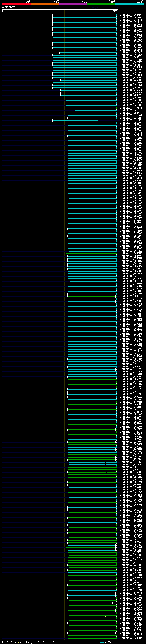Open hit UniRef100_B9GMG4
Image resolution: width=146 pixels, height=644 pixels.
click(x=131, y=25)
